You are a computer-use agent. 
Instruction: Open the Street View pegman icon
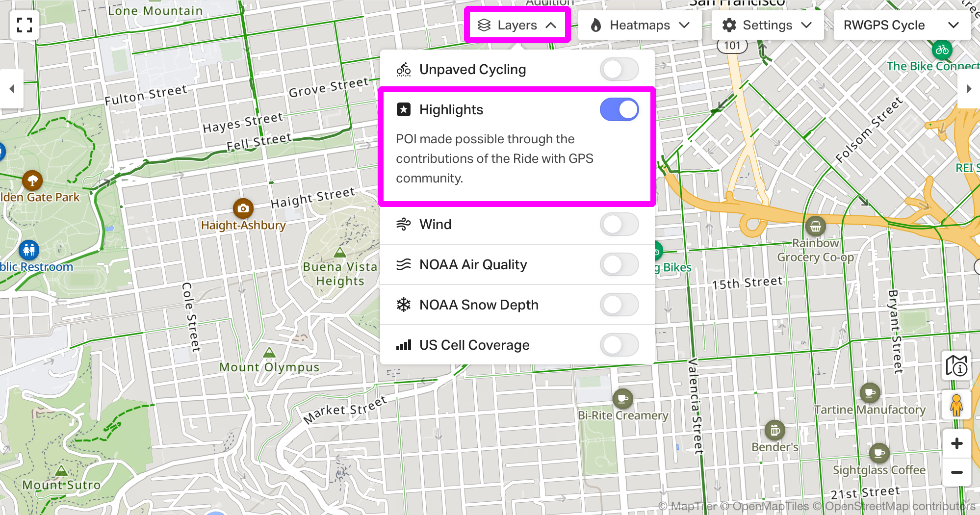(x=956, y=405)
